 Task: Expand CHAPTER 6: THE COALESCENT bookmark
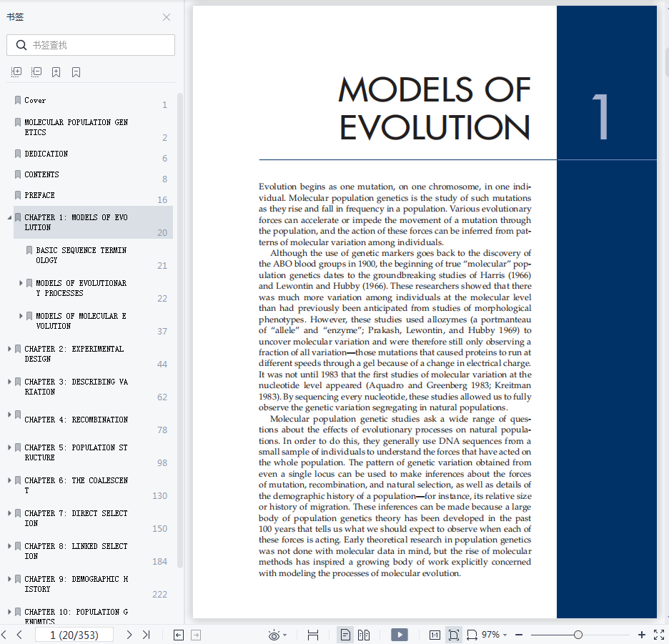[x=9, y=480]
